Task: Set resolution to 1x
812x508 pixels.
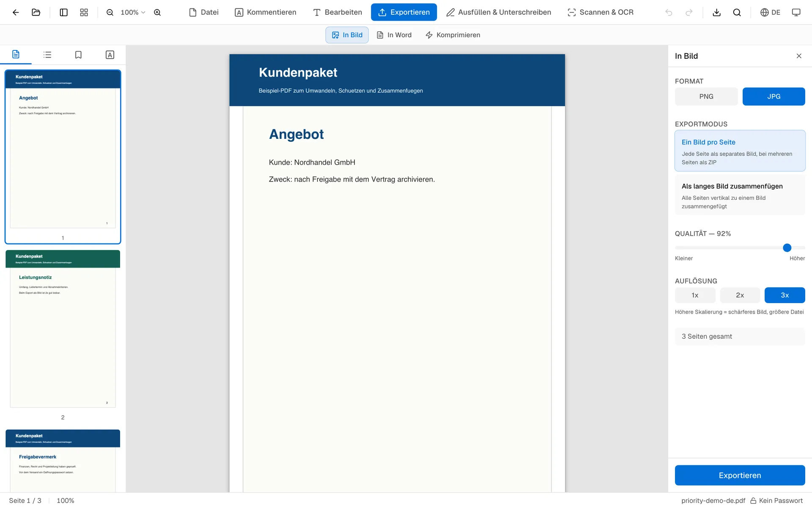Action: coord(695,295)
